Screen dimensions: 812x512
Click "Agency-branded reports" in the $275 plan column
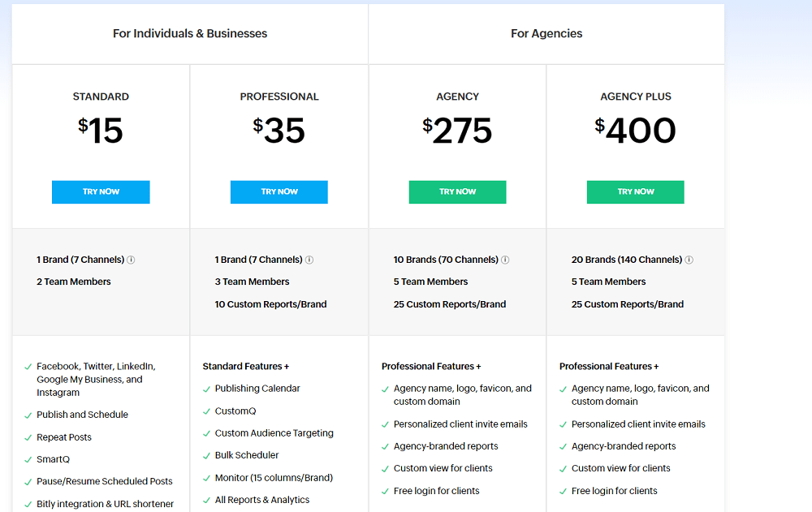click(x=446, y=446)
